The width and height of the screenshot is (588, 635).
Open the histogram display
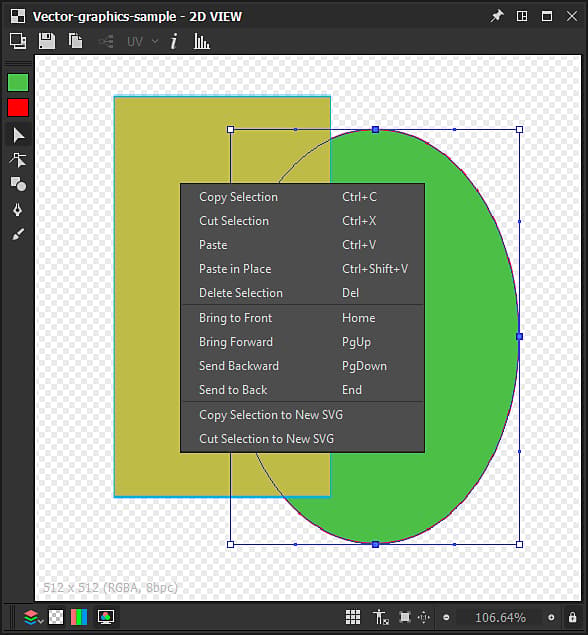[201, 41]
